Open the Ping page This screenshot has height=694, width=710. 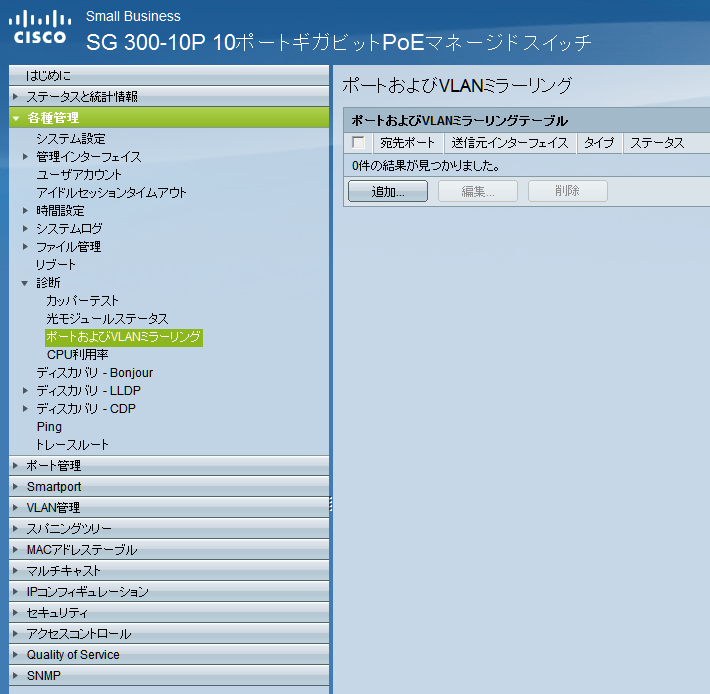(49, 427)
